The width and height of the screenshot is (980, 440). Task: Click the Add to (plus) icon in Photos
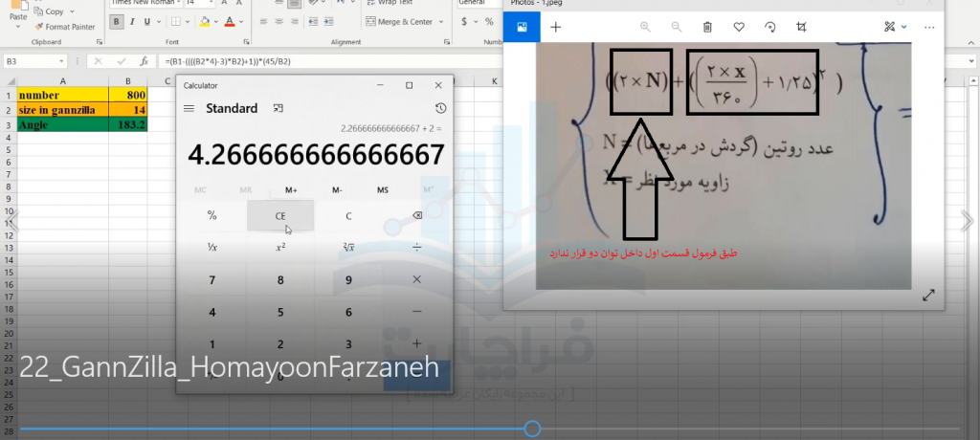[555, 27]
